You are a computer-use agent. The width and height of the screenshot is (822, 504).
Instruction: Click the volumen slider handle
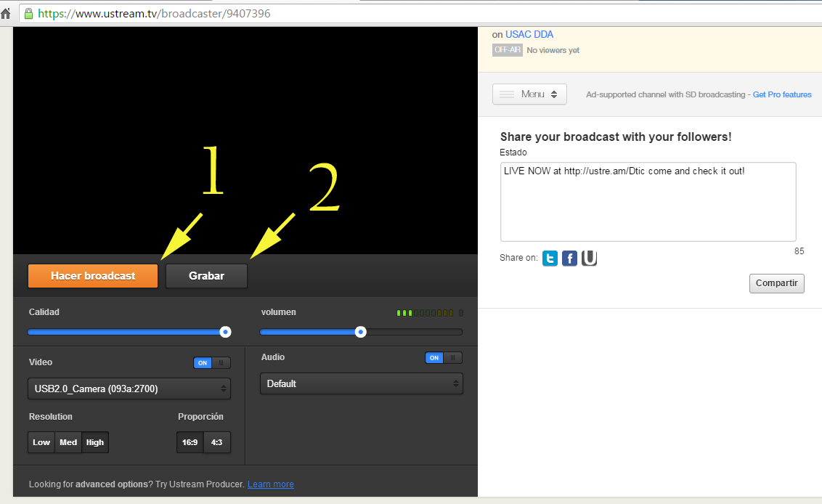coord(361,332)
